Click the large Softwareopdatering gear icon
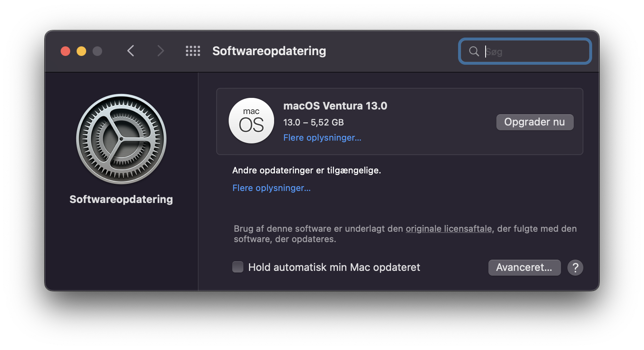The width and height of the screenshot is (644, 350). [x=121, y=139]
